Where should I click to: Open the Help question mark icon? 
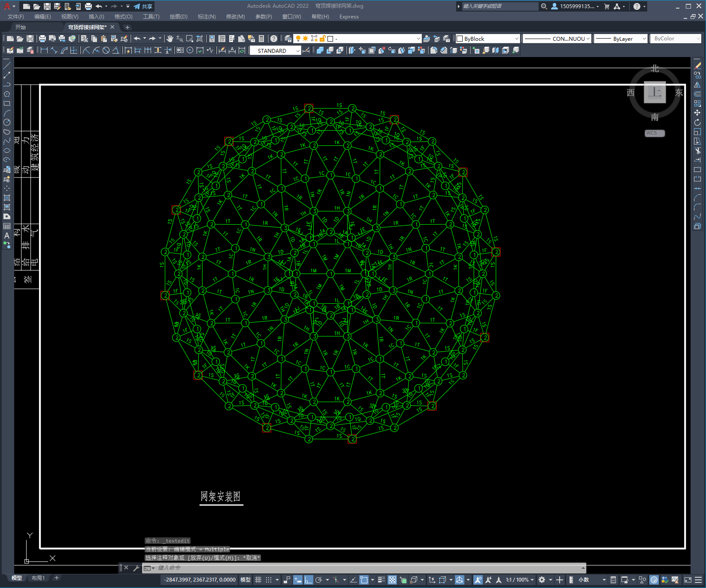(274, 39)
